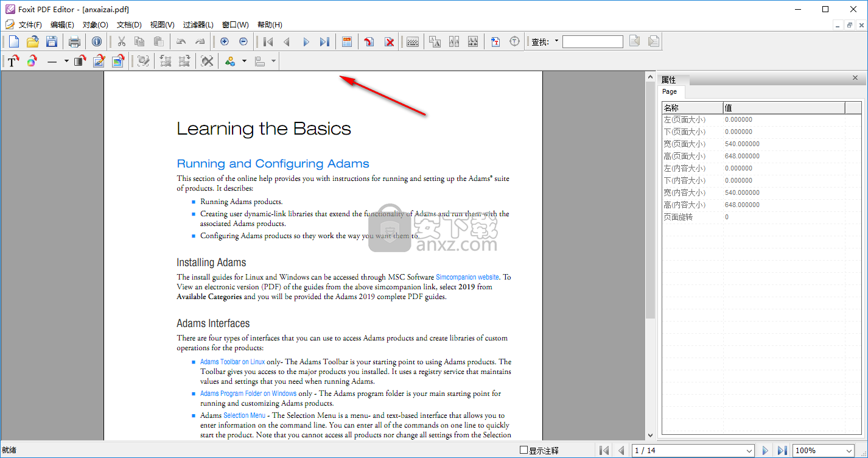Image resolution: width=868 pixels, height=458 pixels.
Task: Click the gradient shading tool icon
Action: (80, 61)
